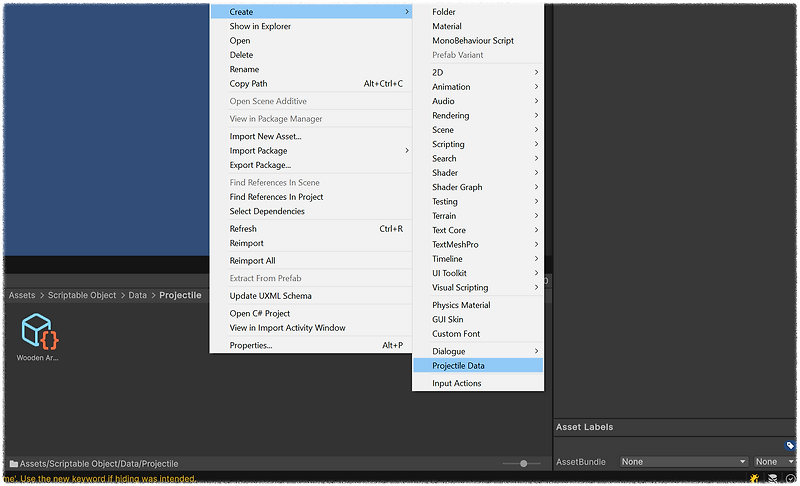Expand the Audio submenu
The width and height of the screenshot is (800, 486).
478,101
